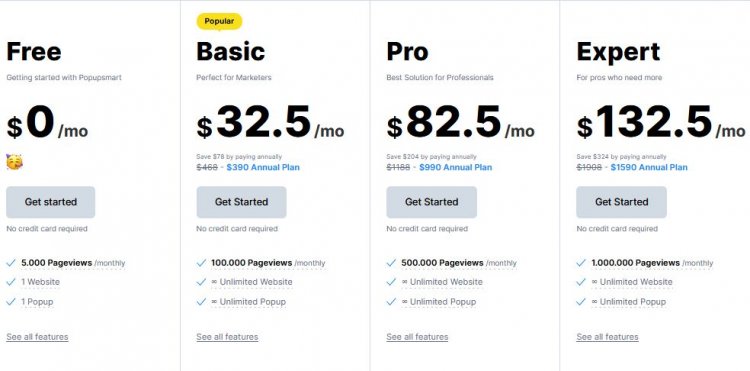Click the checkmark beside 5.000 Pageviews

pos(11,263)
